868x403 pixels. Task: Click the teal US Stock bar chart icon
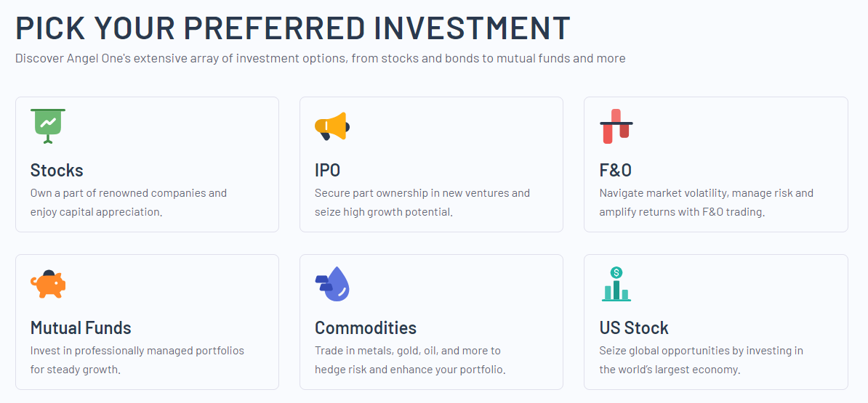616,284
